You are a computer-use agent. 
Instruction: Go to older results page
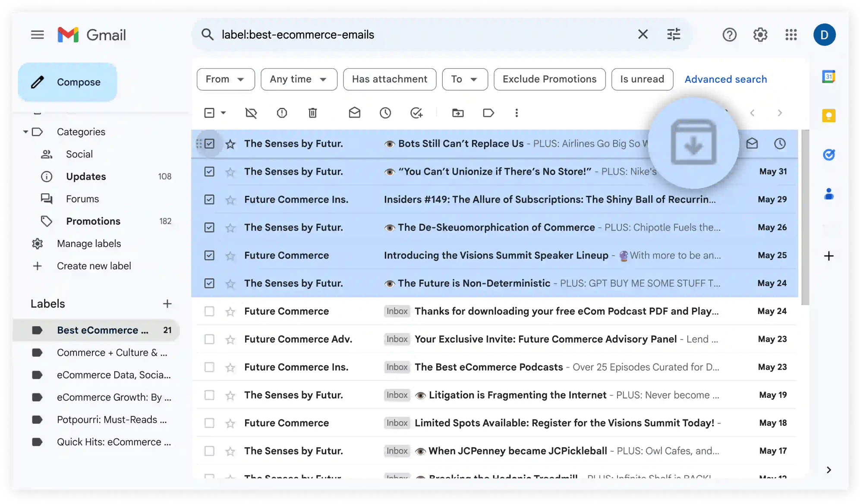(780, 113)
